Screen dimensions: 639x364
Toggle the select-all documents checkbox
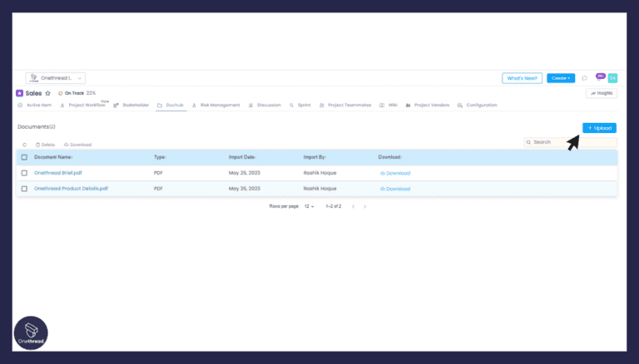(x=24, y=157)
